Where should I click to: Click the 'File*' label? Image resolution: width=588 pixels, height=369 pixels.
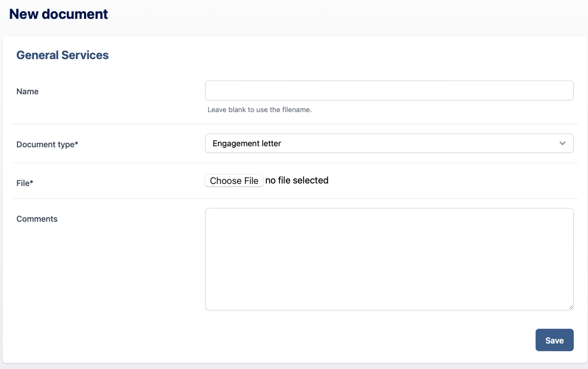tap(25, 183)
